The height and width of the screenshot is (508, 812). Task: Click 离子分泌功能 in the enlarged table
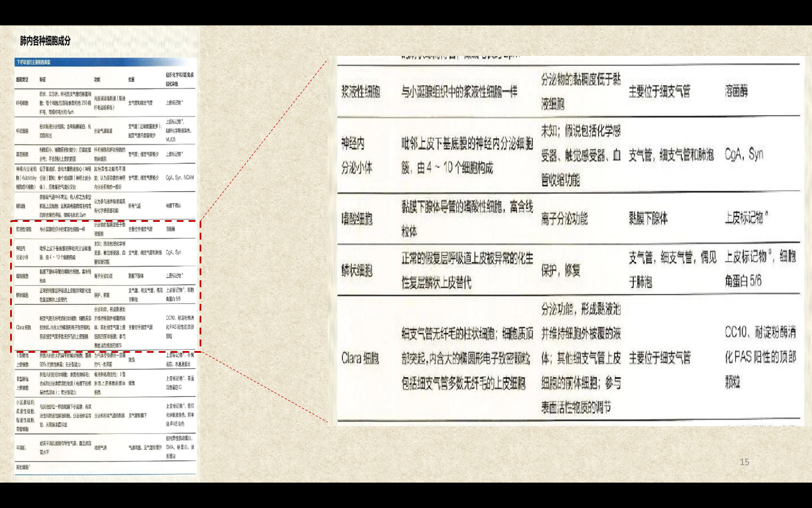[564, 219]
